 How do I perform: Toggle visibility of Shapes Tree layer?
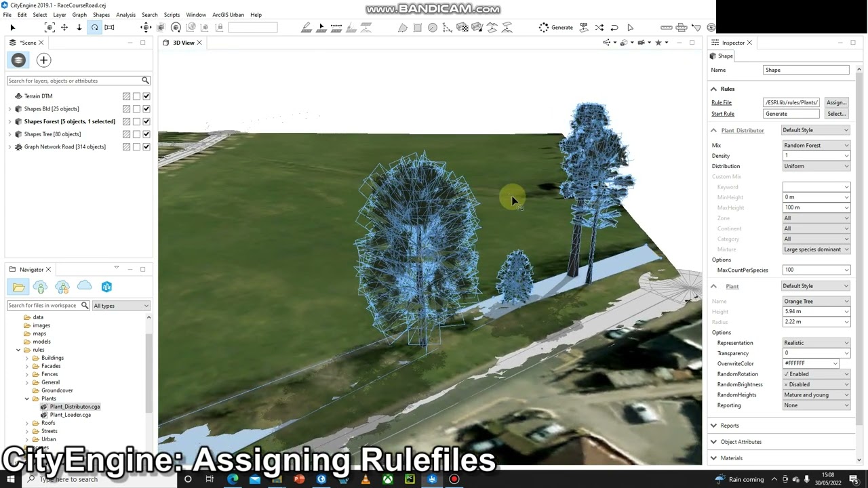tap(146, 134)
